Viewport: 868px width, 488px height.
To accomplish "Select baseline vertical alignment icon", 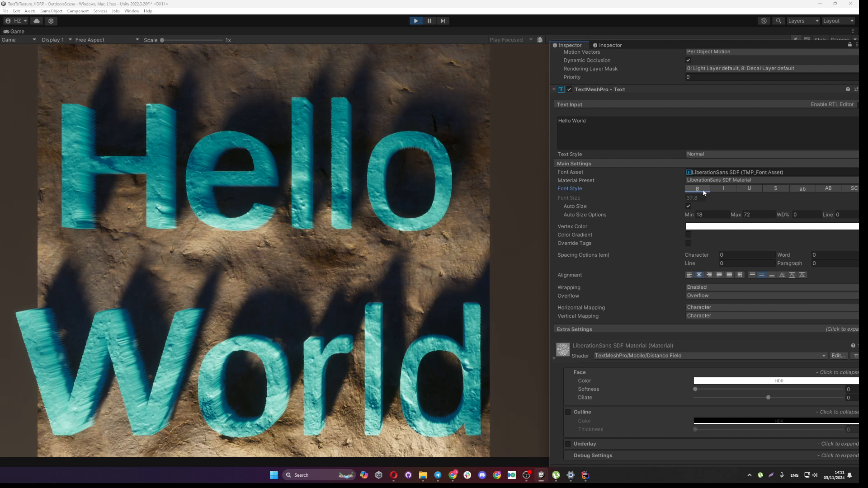I will [782, 275].
